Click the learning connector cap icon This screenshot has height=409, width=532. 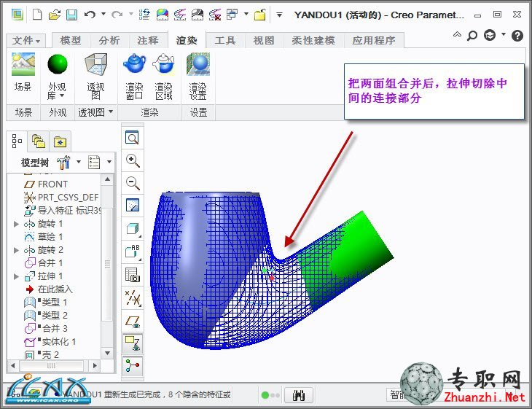coord(490,35)
